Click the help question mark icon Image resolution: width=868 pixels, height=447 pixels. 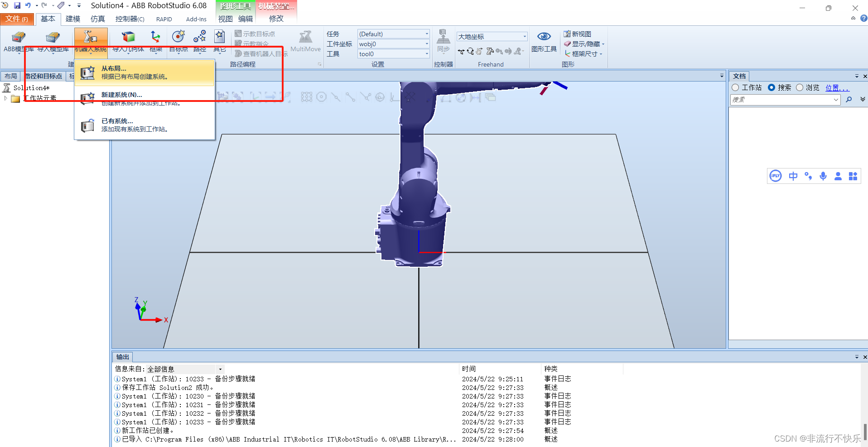click(863, 19)
